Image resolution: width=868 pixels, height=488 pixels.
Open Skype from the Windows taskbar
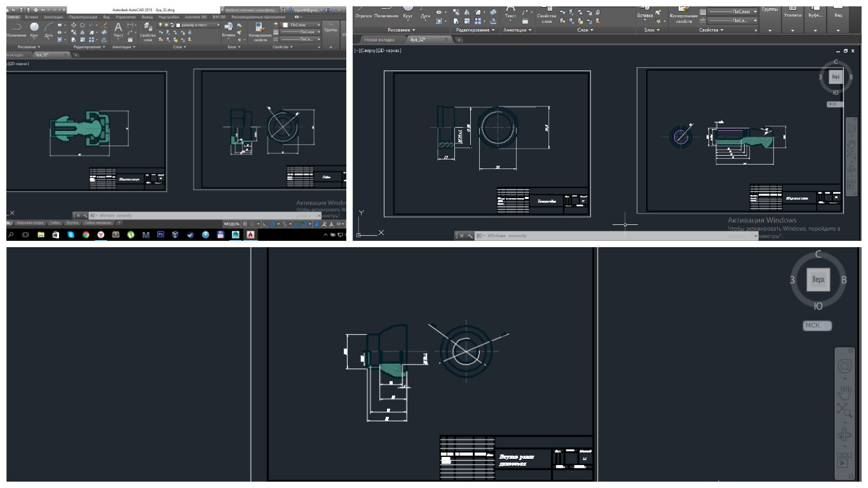coord(71,234)
